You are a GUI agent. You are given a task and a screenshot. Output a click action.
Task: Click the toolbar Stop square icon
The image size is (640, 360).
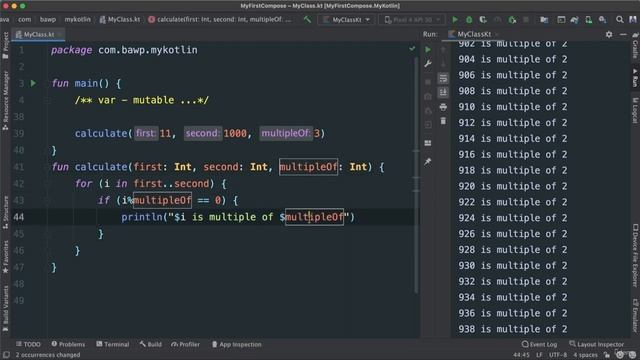(x=526, y=19)
